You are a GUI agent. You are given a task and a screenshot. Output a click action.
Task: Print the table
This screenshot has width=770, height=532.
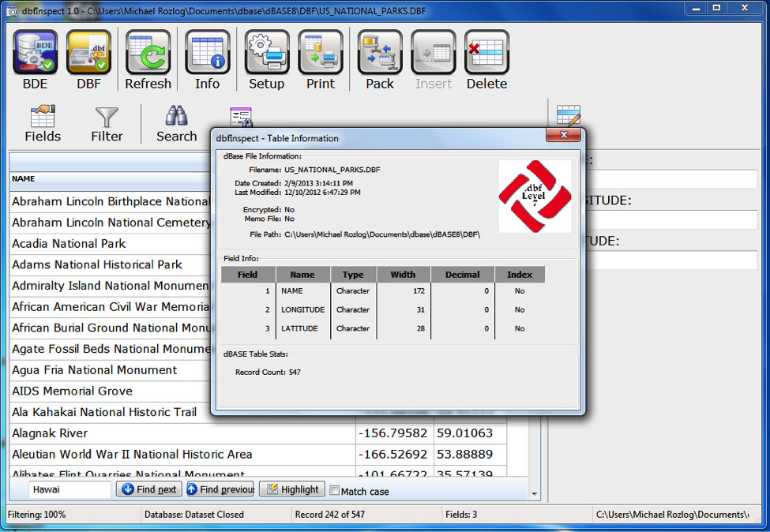tap(321, 60)
